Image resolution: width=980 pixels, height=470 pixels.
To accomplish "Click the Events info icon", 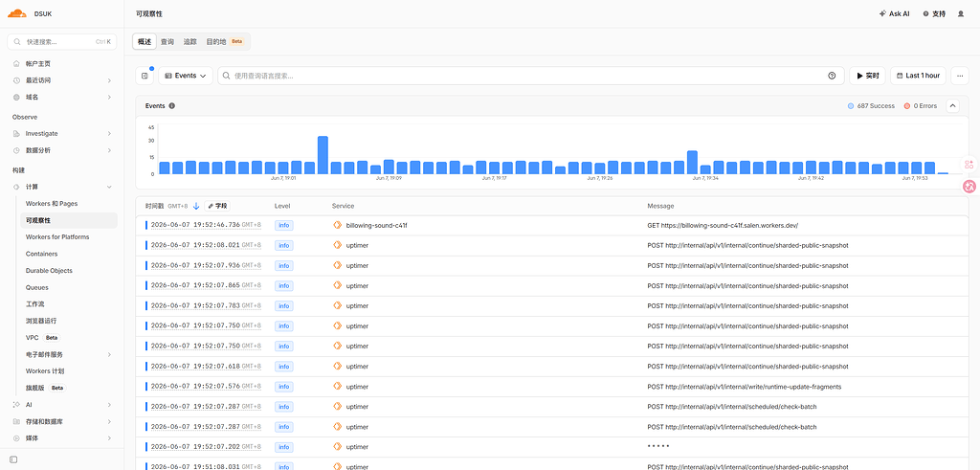I will (172, 106).
